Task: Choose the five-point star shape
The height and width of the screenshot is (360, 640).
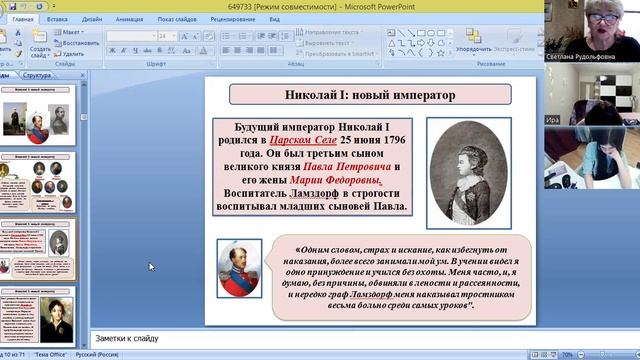Action: pyautogui.click(x=441, y=53)
